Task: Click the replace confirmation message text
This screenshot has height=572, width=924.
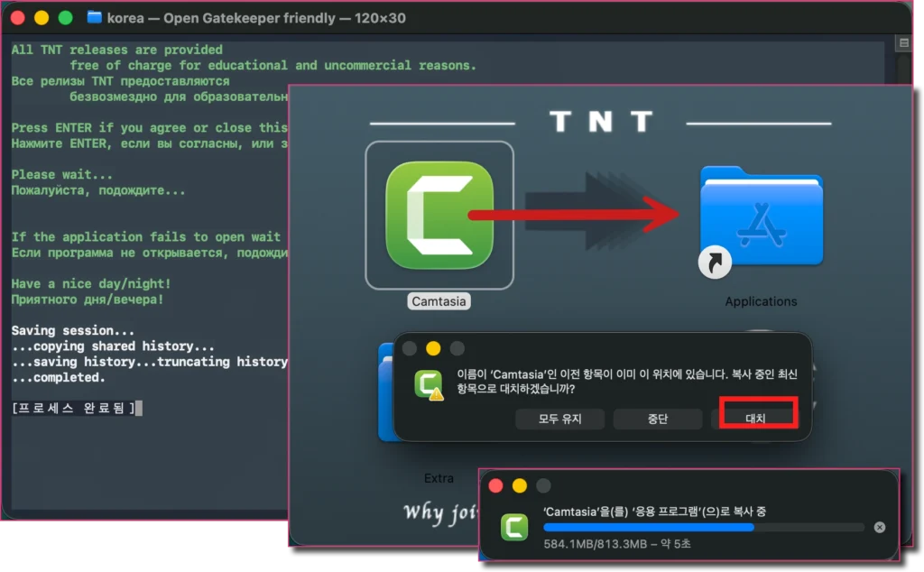Action: coord(627,381)
